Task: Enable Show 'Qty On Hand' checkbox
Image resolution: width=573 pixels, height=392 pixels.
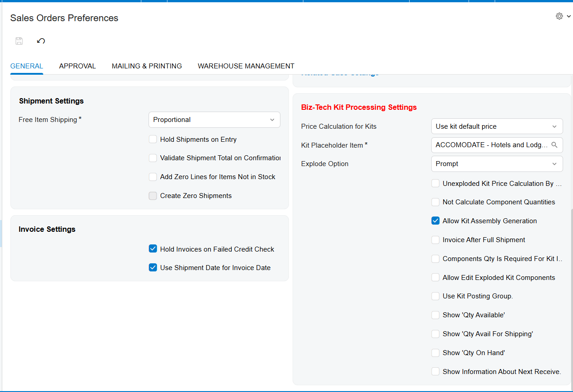Action: pos(435,353)
